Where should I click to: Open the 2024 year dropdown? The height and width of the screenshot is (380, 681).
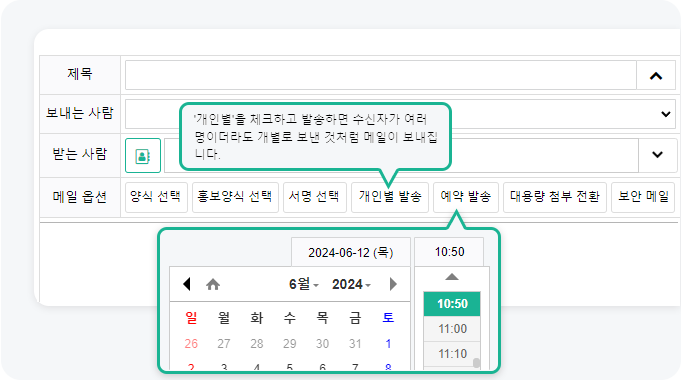(351, 284)
